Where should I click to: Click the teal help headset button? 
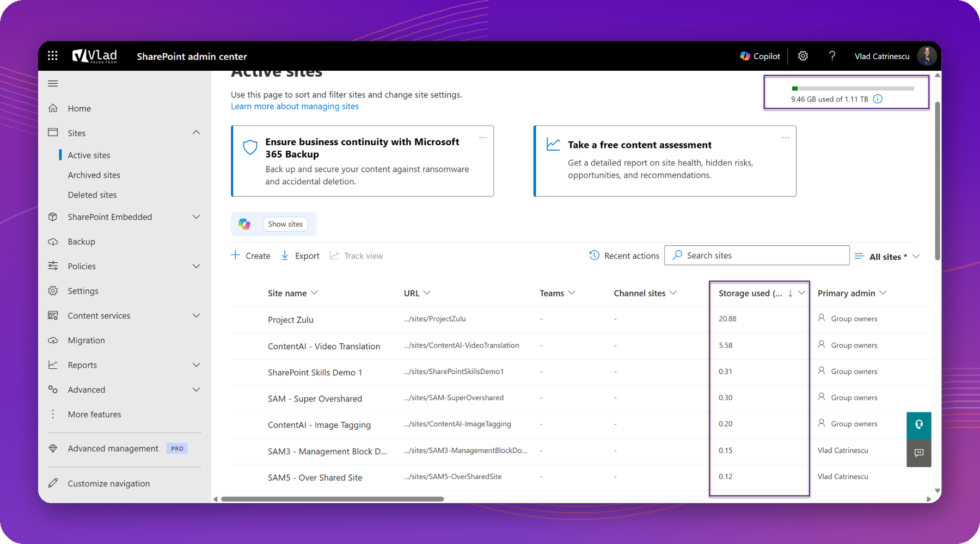919,424
